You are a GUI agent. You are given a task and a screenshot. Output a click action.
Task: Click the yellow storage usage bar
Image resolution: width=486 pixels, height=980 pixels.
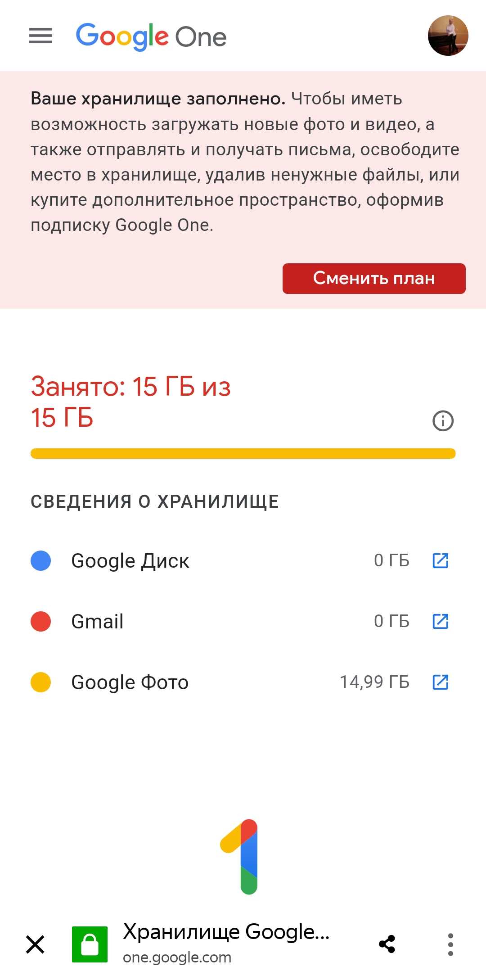[x=243, y=453]
